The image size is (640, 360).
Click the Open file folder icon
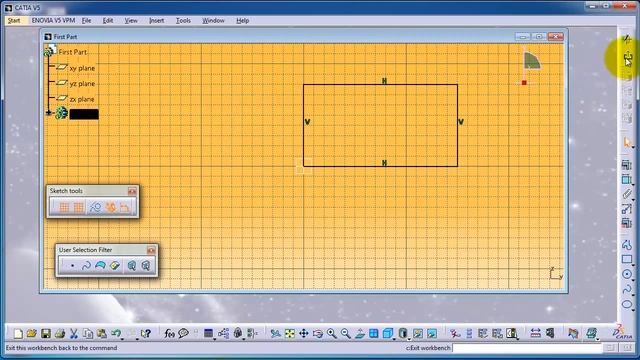click(x=31, y=334)
